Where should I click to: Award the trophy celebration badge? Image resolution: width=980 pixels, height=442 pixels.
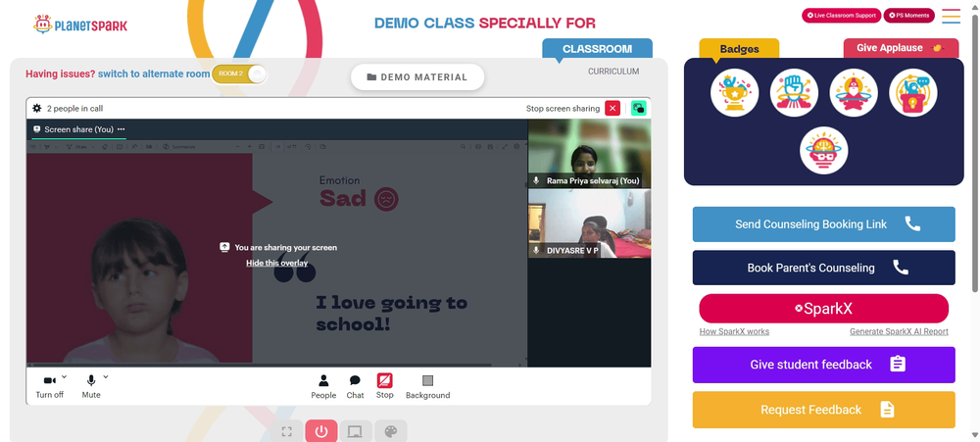pyautogui.click(x=734, y=92)
